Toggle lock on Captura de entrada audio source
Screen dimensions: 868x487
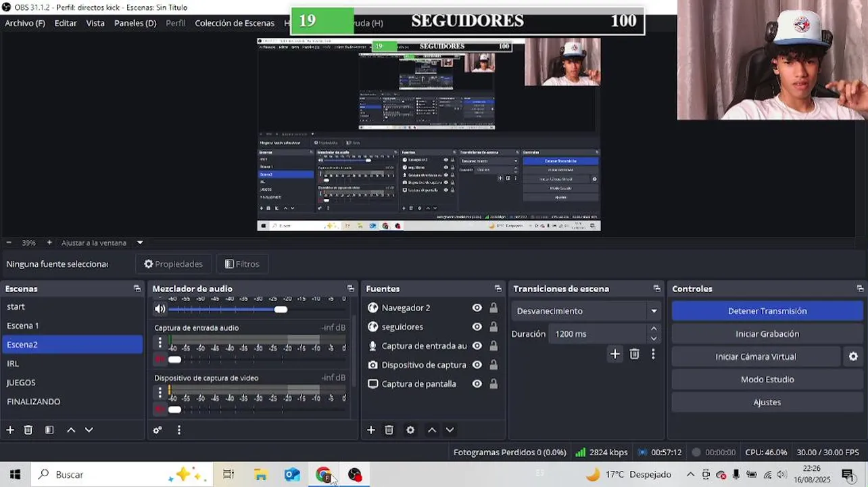493,346
